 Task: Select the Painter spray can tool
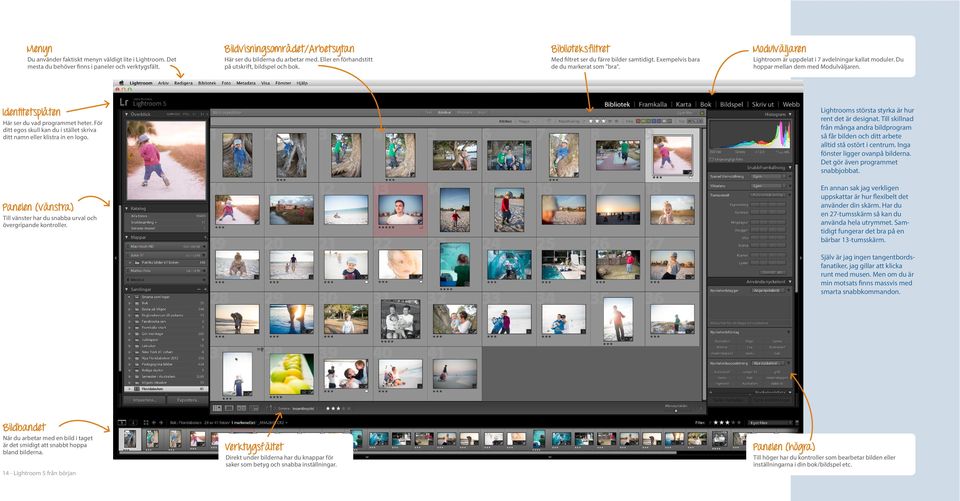pos(269,408)
